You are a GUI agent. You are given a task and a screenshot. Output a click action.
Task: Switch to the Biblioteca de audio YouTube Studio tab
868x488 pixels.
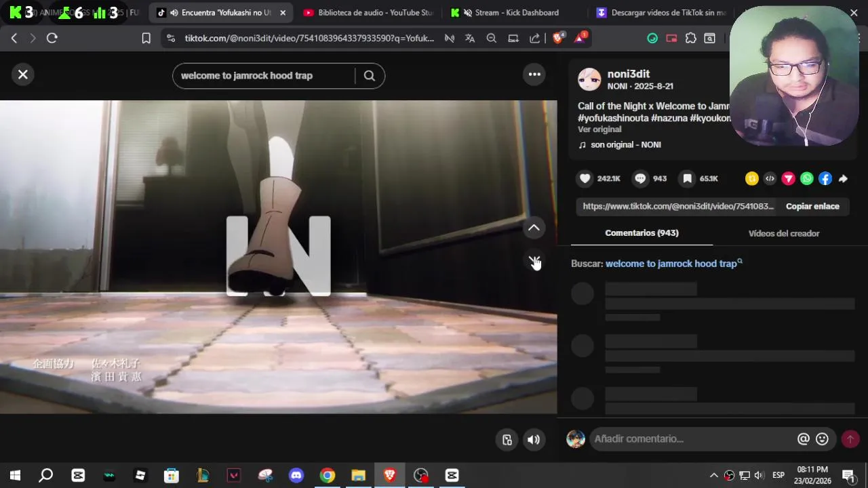pos(368,13)
